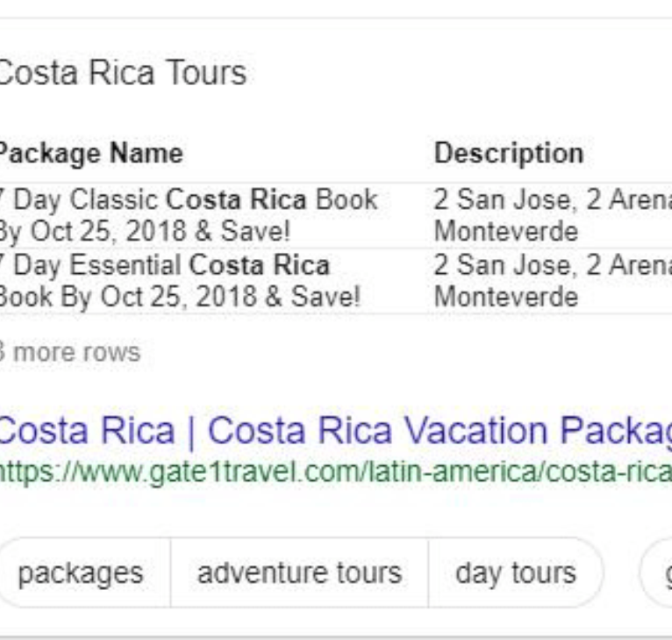Select the 'adventure tours' sitelink chip
The width and height of the screenshot is (672, 640).
click(299, 572)
